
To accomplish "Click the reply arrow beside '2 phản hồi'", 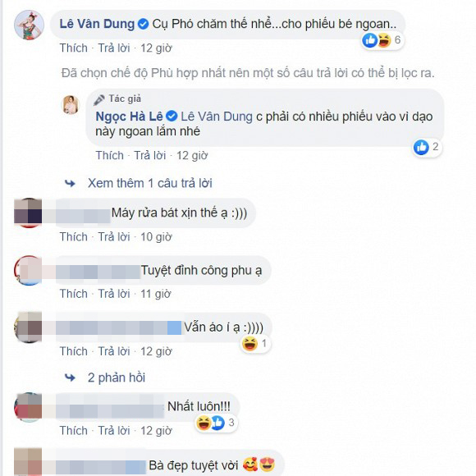I will [x=70, y=378].
